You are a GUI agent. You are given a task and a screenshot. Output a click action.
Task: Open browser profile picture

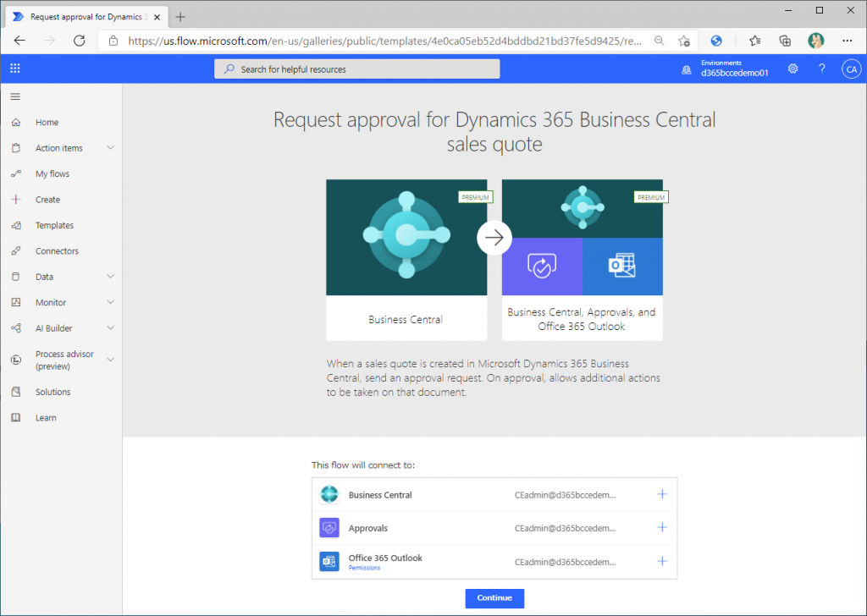815,41
